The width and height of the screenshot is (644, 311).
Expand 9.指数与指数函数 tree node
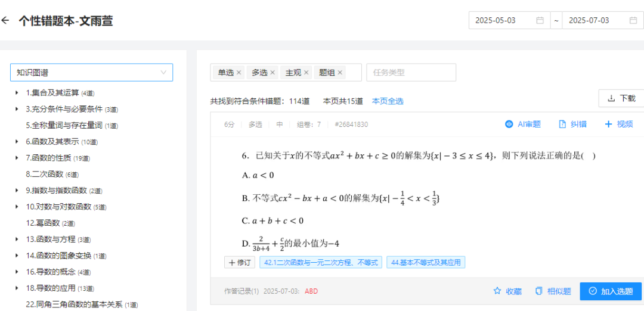click(x=17, y=191)
